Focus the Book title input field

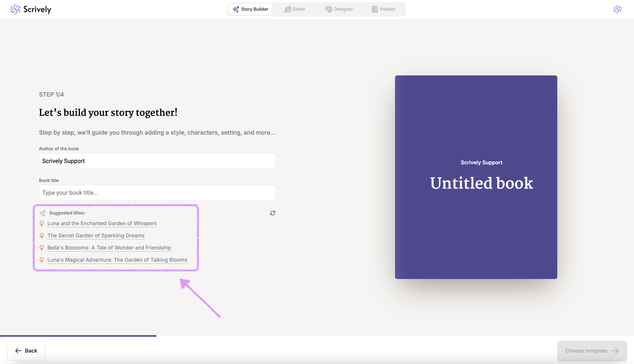click(157, 193)
